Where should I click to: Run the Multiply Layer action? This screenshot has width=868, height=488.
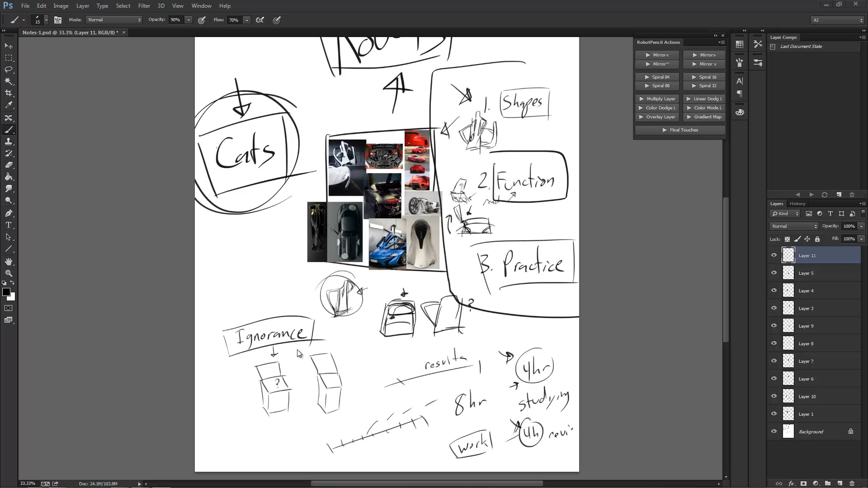pos(657,99)
